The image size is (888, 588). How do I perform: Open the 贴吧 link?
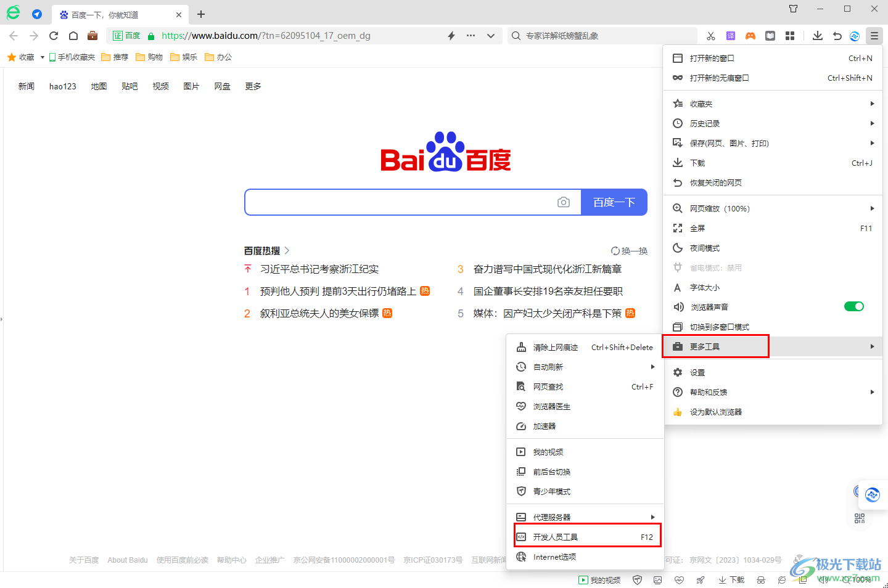click(x=129, y=86)
